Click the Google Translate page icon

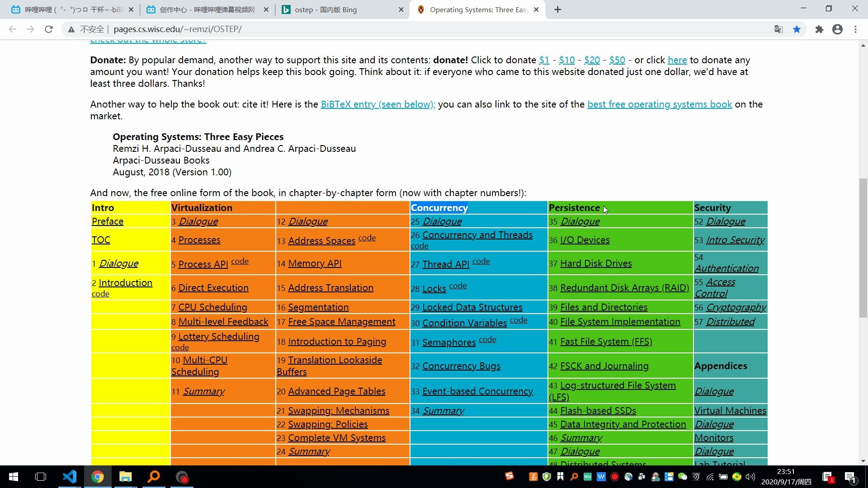pyautogui.click(x=778, y=29)
